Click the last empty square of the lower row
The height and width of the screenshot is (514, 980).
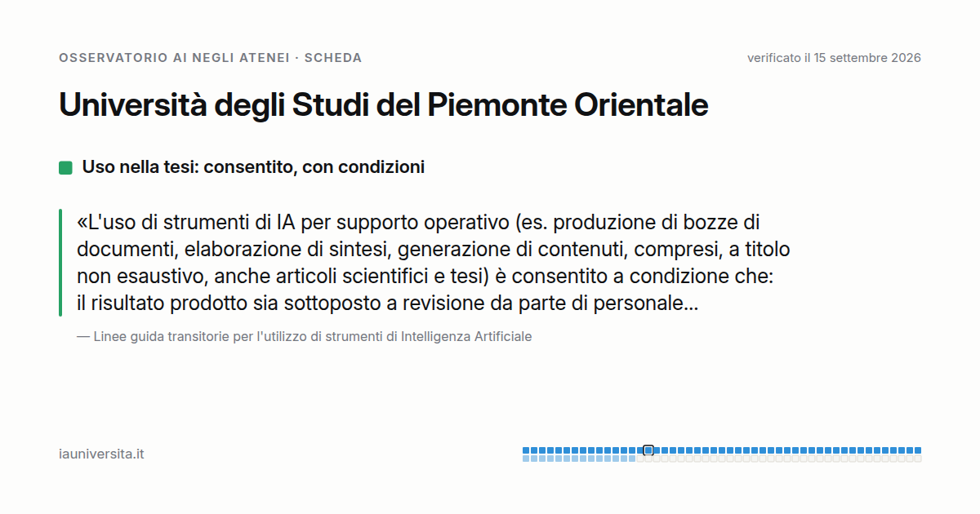[918, 459]
